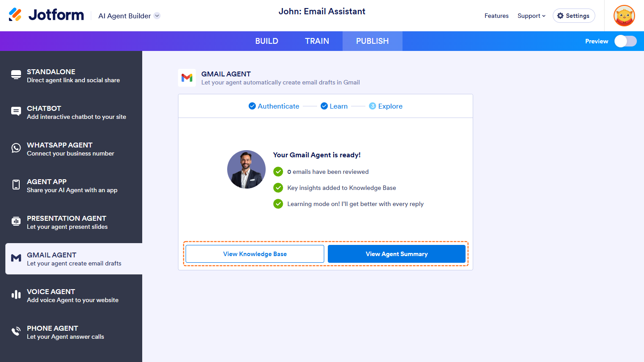644x362 pixels.
Task: Switch to the BUILD tab
Action: pyautogui.click(x=267, y=41)
